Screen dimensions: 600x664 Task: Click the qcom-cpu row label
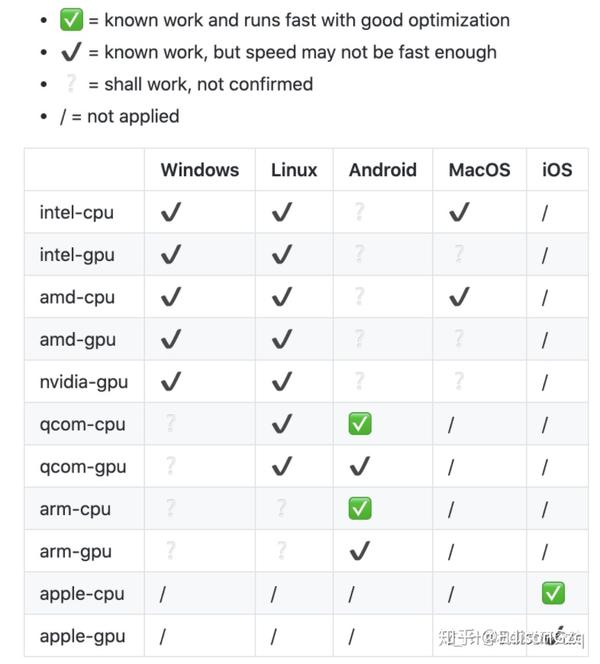click(x=83, y=425)
